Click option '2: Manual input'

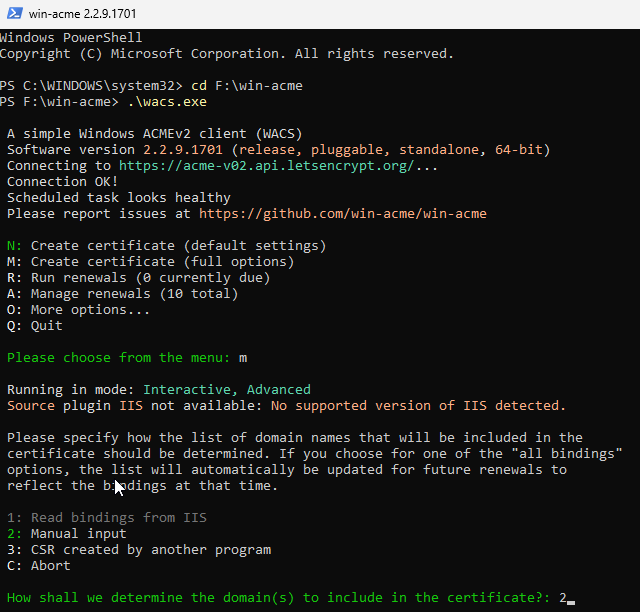[x=67, y=534]
